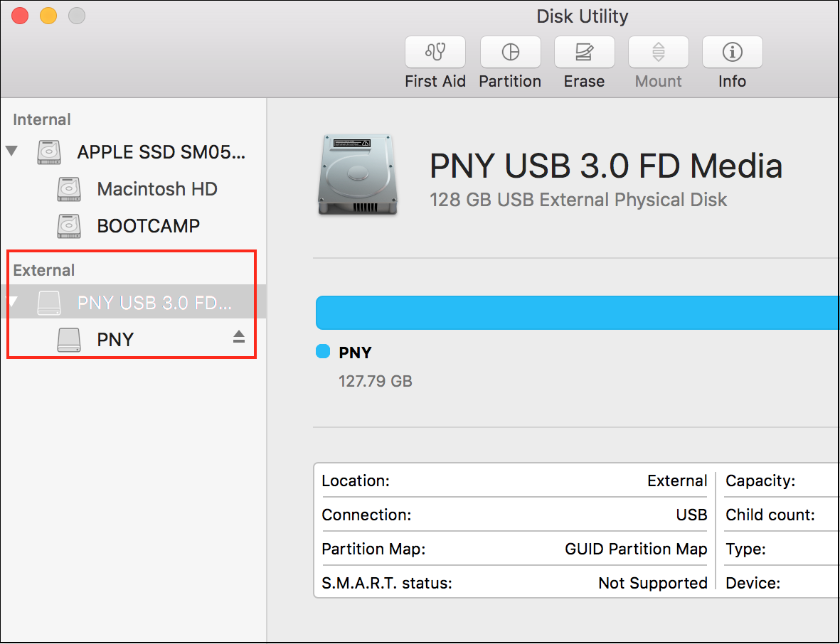The height and width of the screenshot is (644, 840).
Task: Minimize the Disk Utility window
Action: (x=48, y=15)
